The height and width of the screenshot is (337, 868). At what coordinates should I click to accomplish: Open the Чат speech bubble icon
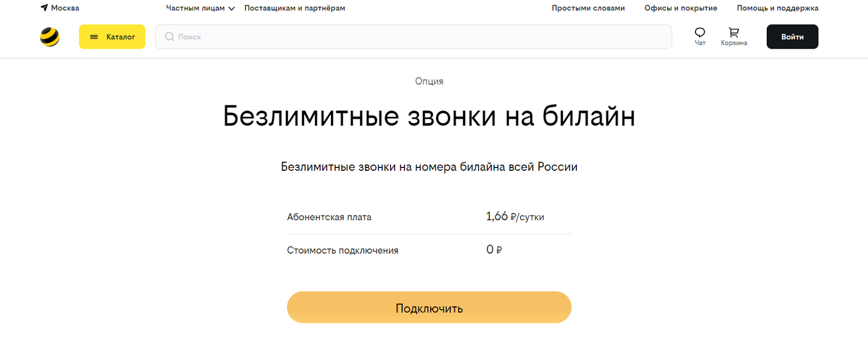coord(700,32)
